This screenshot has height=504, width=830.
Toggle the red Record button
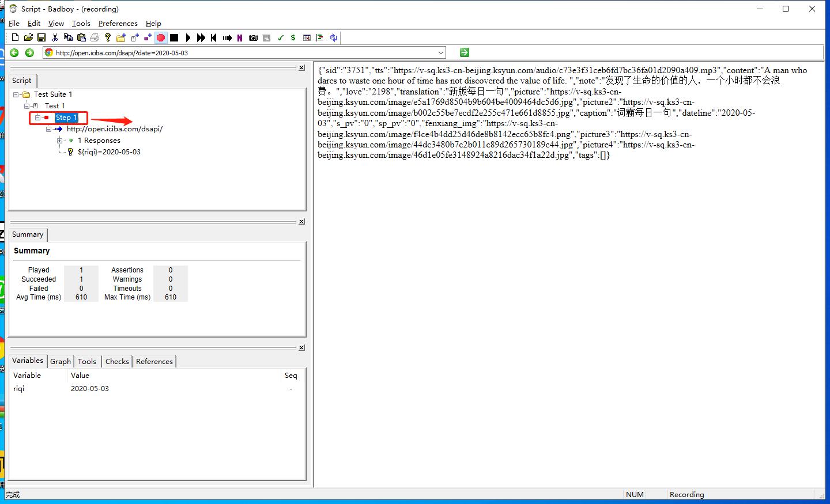(161, 37)
